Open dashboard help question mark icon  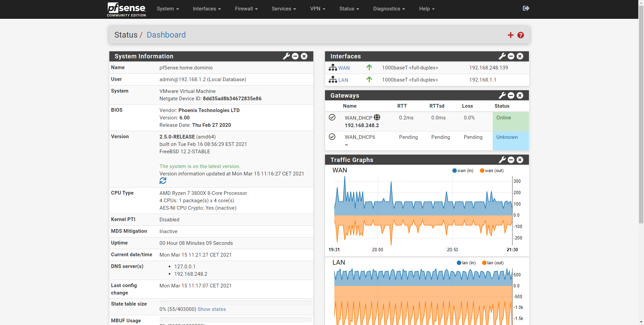pos(521,35)
